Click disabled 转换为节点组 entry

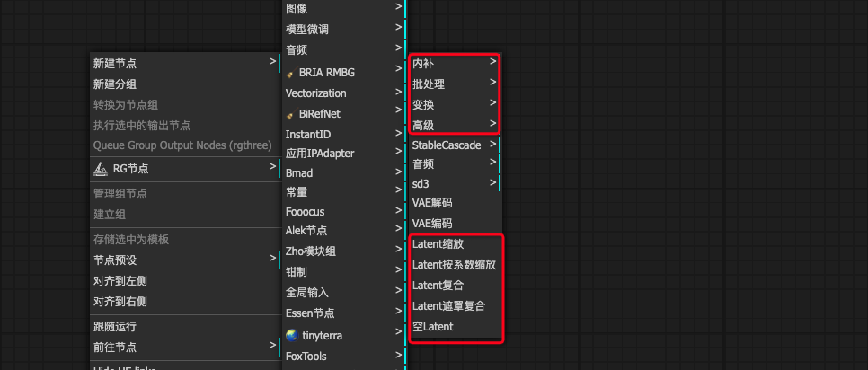pos(185,105)
